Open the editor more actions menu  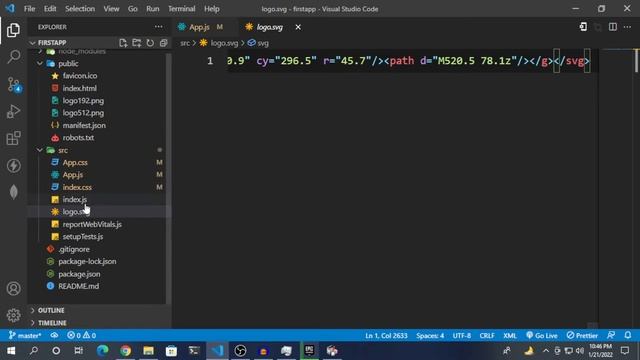pos(627,27)
